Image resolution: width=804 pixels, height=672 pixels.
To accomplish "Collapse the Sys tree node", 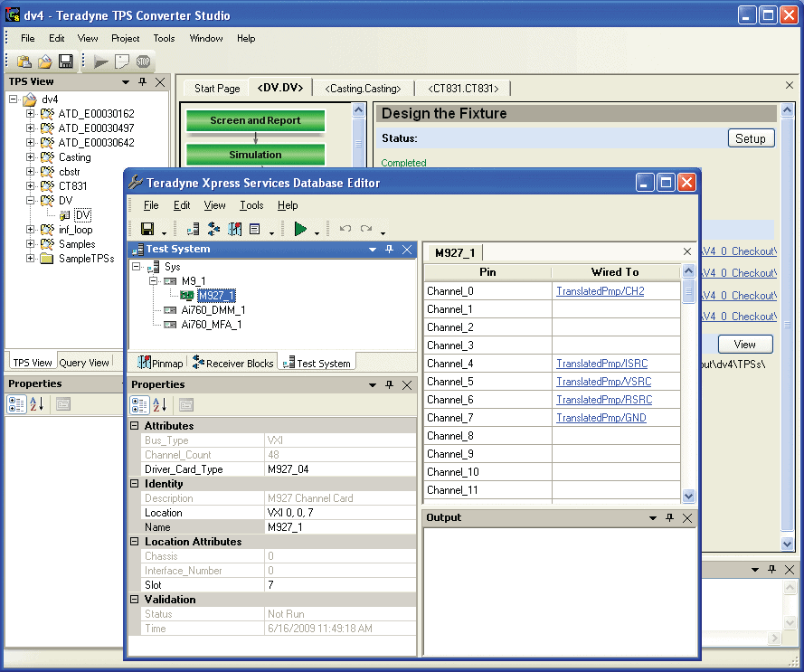I will (x=137, y=266).
